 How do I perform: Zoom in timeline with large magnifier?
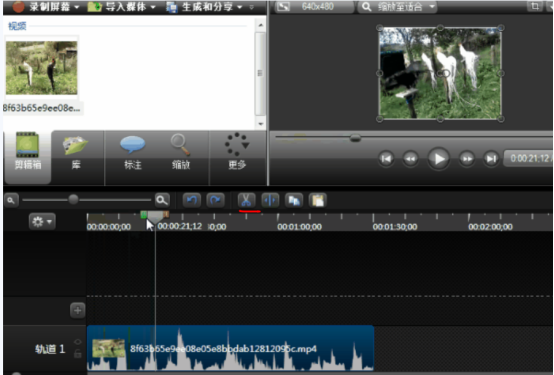(x=162, y=200)
